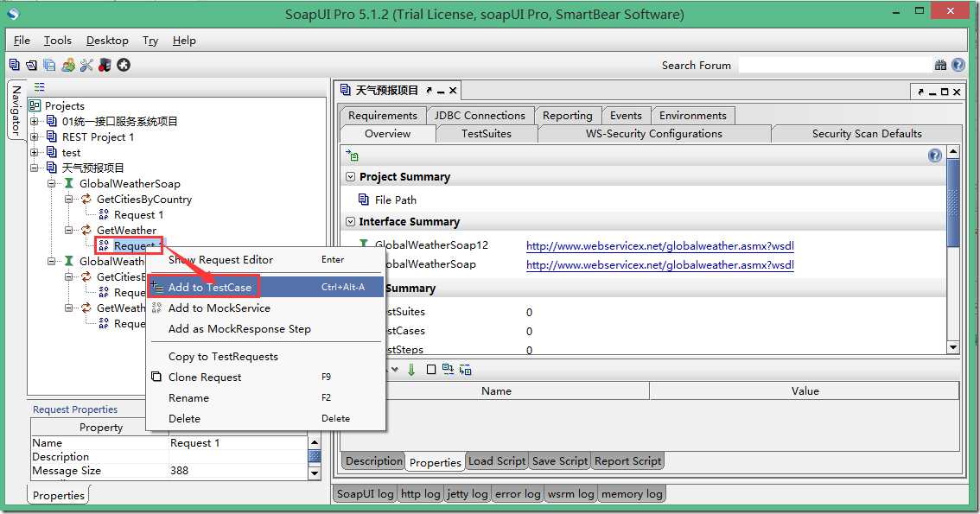Click the Clone Request menu icon
Screen dimensions: 980x514
[x=157, y=377]
